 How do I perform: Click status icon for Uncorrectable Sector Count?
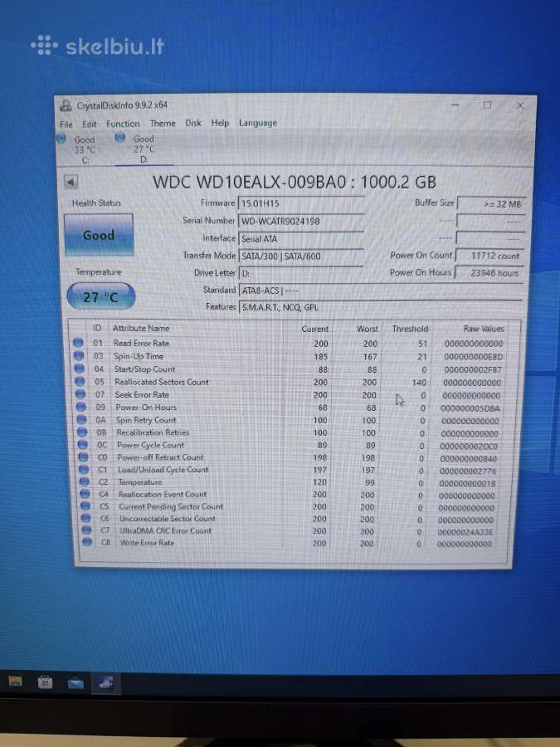85,518
